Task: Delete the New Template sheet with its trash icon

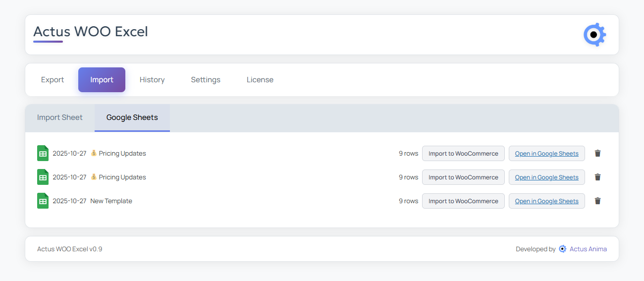Action: click(x=597, y=201)
